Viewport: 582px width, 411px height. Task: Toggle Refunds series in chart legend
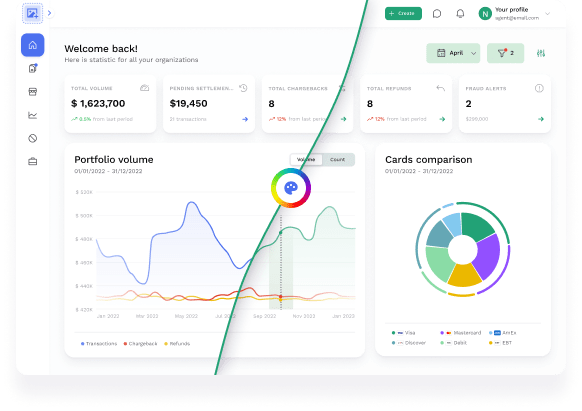(x=177, y=343)
